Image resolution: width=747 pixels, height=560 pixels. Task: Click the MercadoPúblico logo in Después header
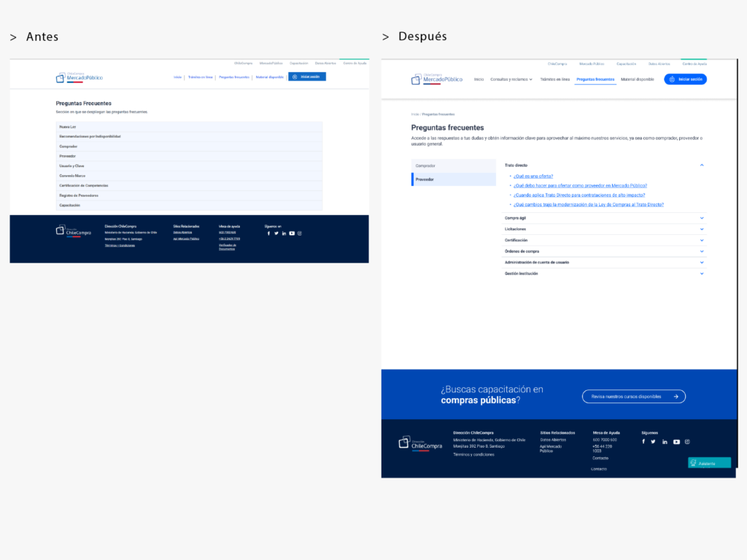(x=437, y=79)
